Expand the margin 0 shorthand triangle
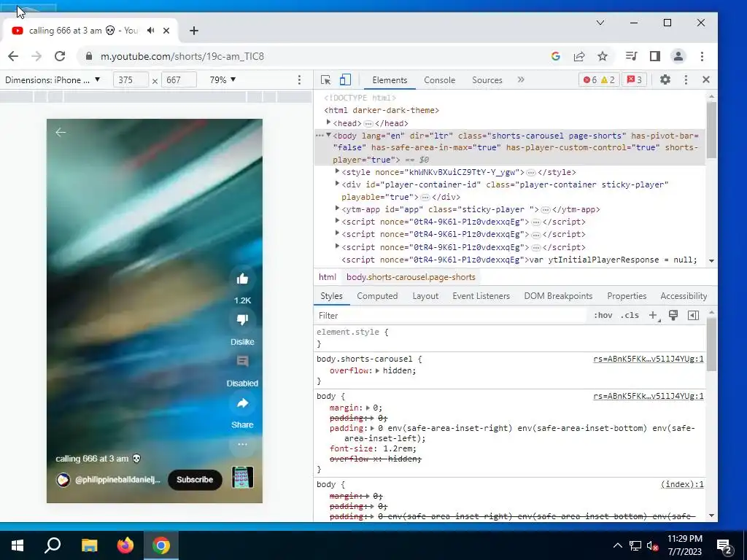The width and height of the screenshot is (747, 560). point(368,408)
